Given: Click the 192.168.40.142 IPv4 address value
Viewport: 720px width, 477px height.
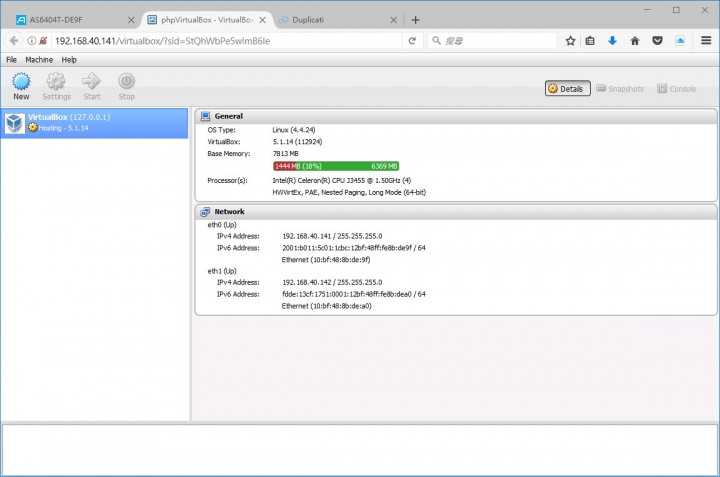Looking at the screenshot, I should (x=332, y=282).
